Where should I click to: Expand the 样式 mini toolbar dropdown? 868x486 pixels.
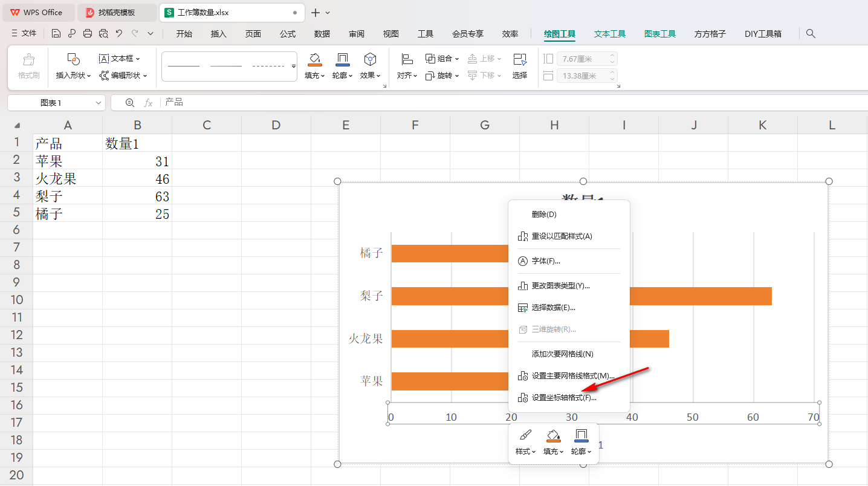point(535,452)
